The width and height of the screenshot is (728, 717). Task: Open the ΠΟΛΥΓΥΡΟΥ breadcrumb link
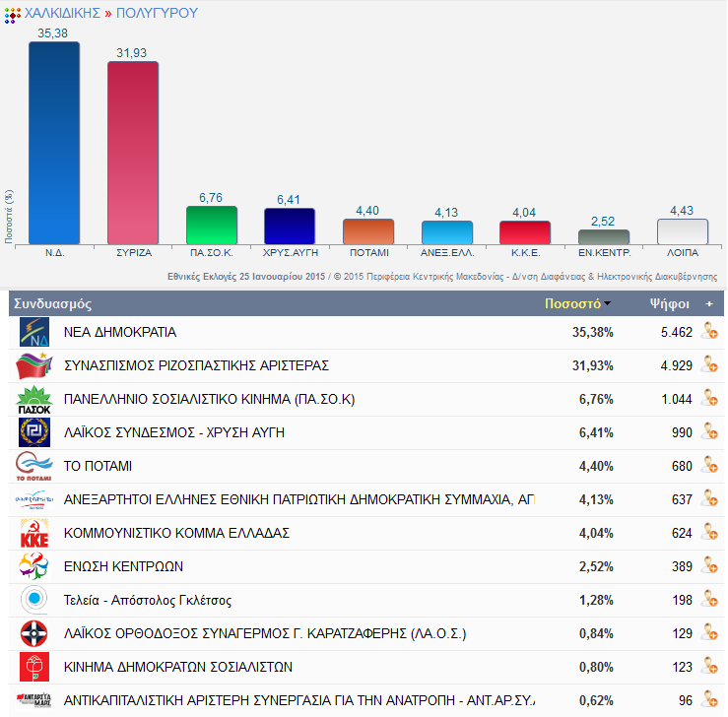[157, 13]
